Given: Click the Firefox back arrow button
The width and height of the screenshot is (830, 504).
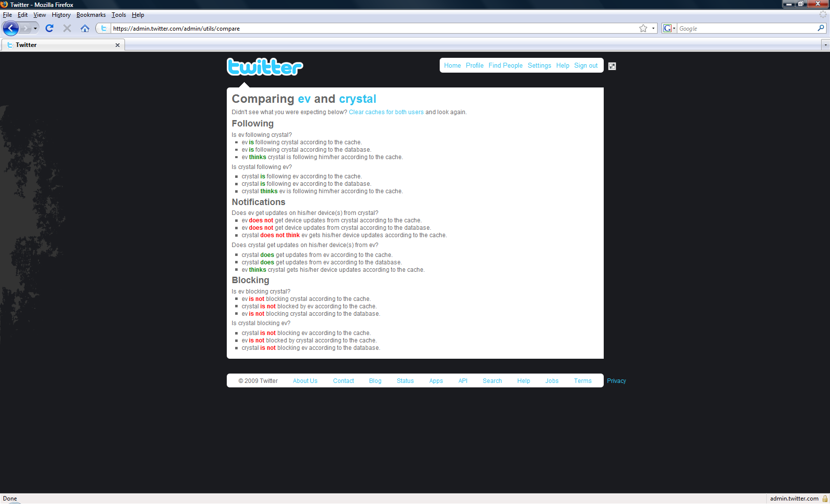Looking at the screenshot, I should tap(11, 28).
